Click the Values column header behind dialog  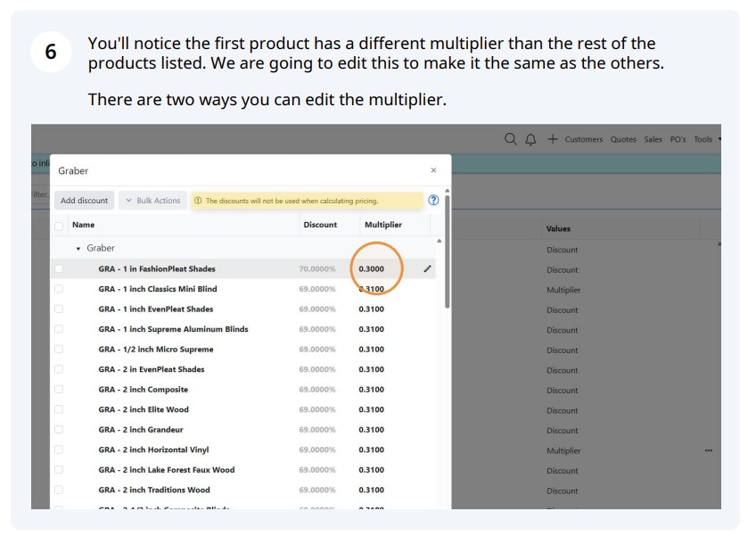pyautogui.click(x=558, y=228)
